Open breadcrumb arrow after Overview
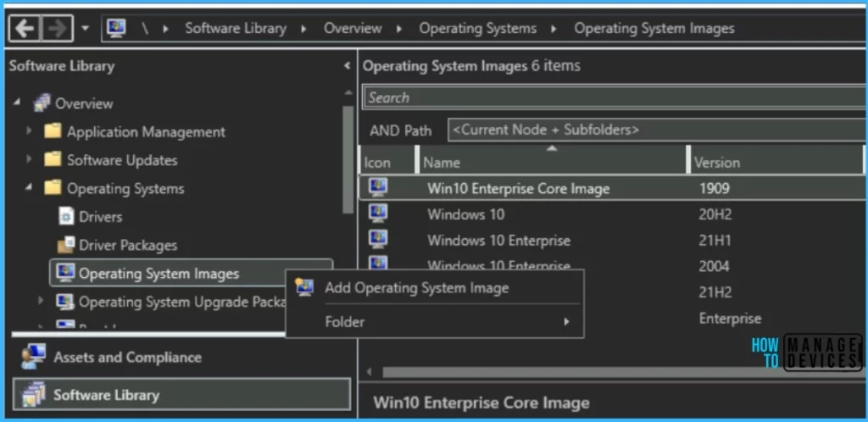This screenshot has height=422, width=868. point(400,29)
